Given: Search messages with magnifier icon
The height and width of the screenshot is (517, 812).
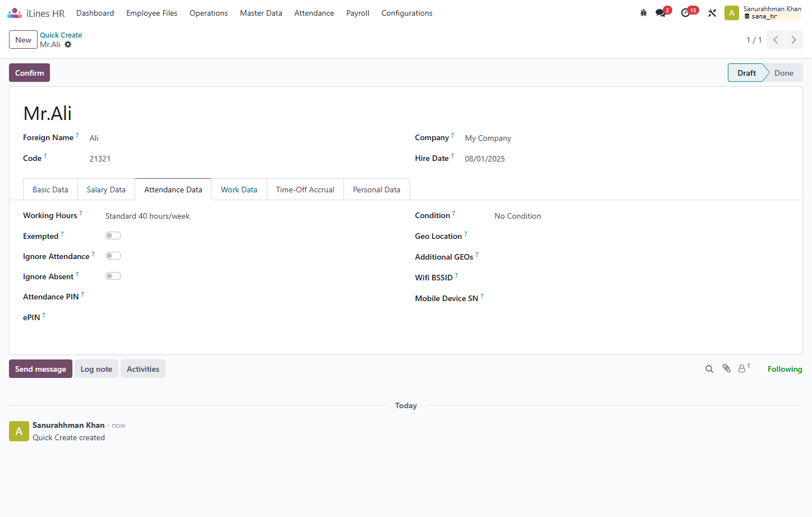Looking at the screenshot, I should click(x=709, y=369).
